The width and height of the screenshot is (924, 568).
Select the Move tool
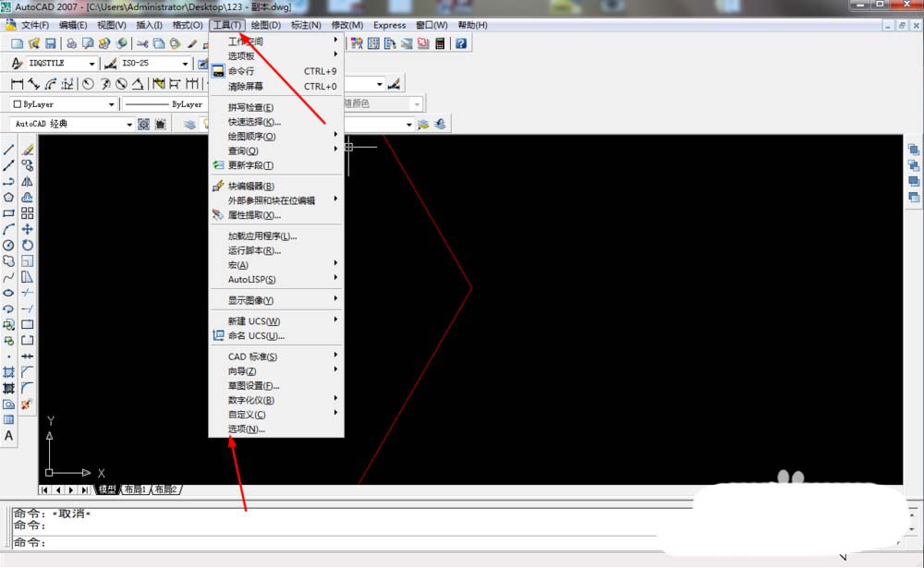pyautogui.click(x=27, y=229)
